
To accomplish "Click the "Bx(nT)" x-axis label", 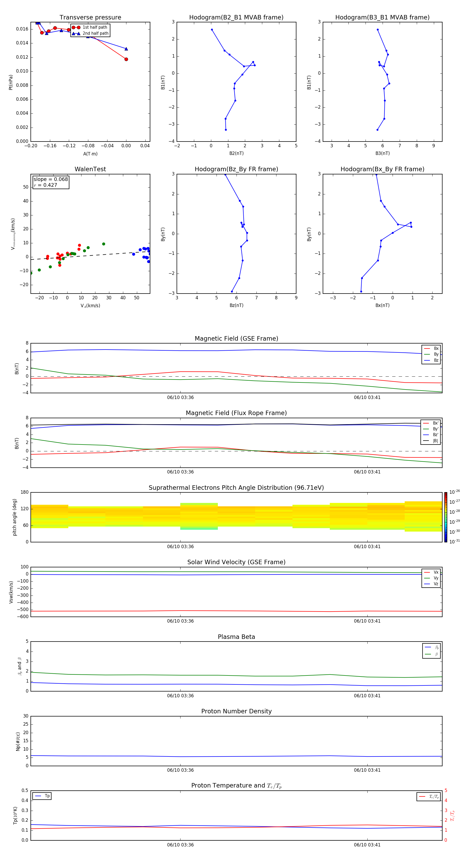I will coord(382,305).
